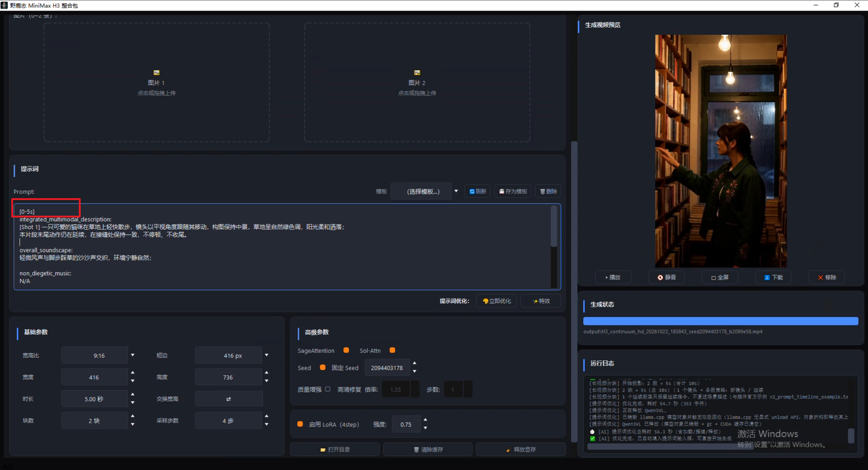Click the prompt text box scrollbar
Viewport: 868px width, 470px height.
click(554, 226)
